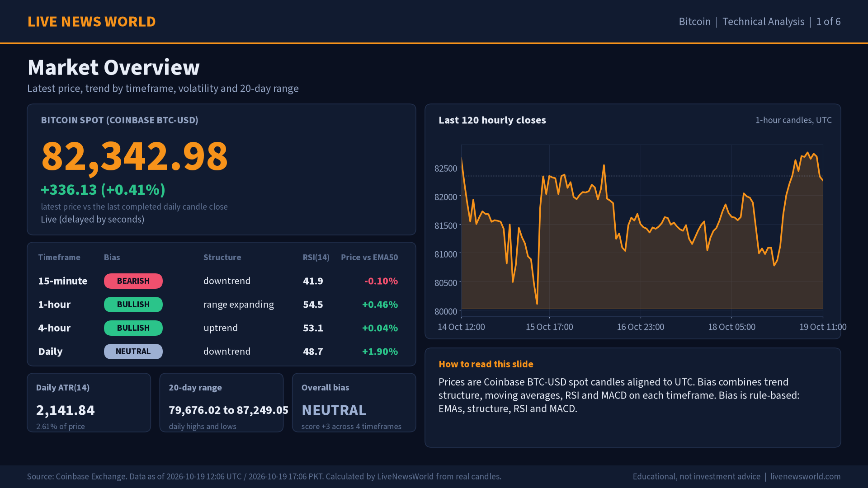Click the overall bias NEUTRAL value

[334, 410]
